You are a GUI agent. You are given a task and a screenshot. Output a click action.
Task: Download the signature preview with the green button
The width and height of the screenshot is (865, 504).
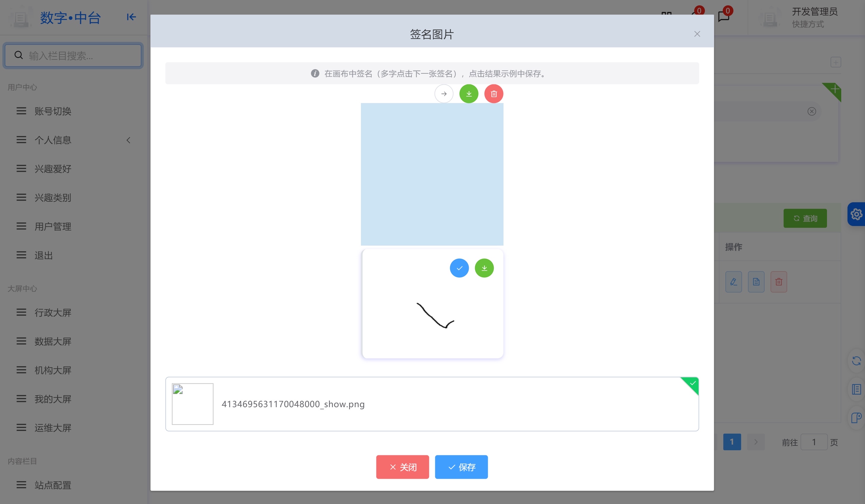(484, 268)
